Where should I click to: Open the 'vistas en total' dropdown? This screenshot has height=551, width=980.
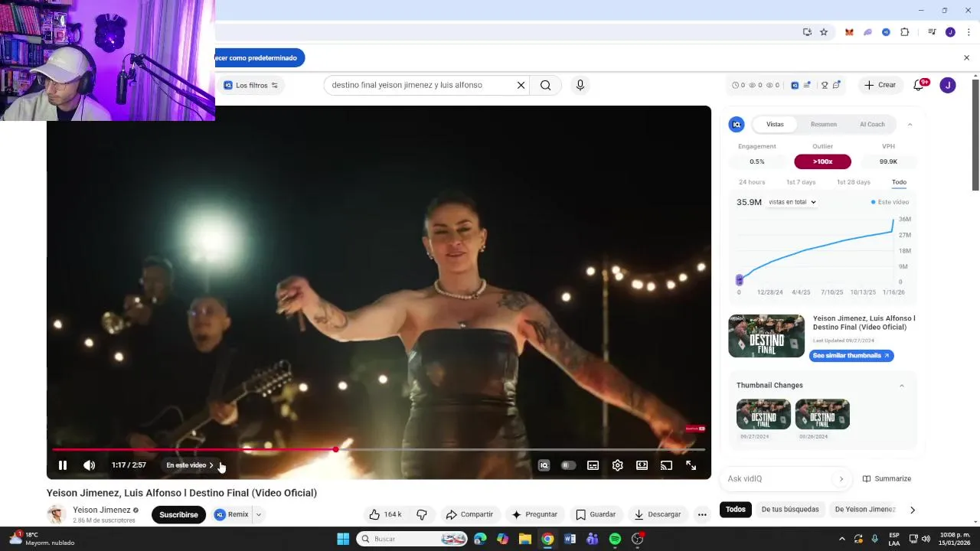point(792,202)
